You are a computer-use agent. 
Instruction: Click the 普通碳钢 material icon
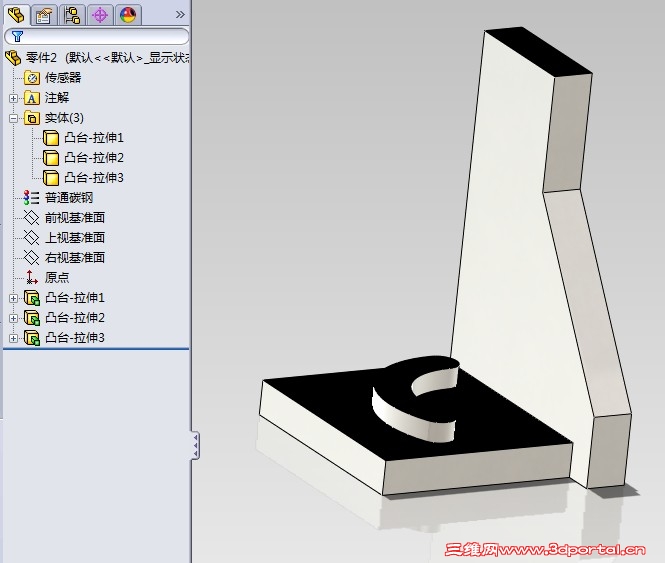pos(32,198)
